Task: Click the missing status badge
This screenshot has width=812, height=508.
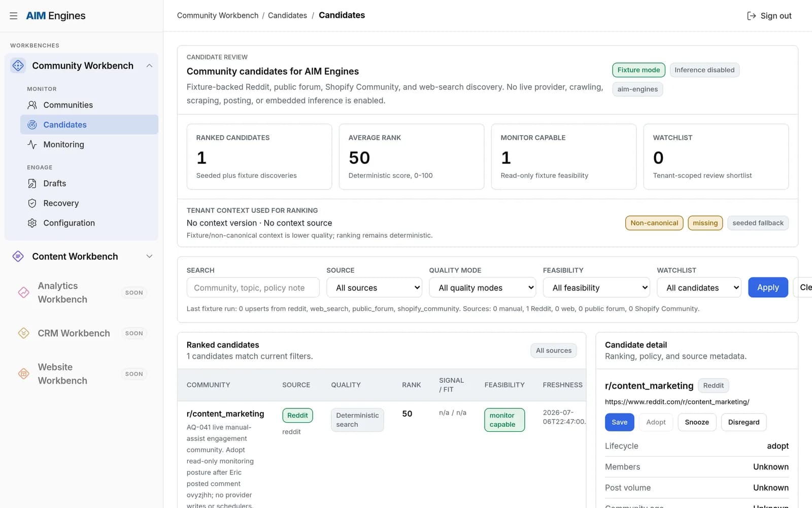Action: 705,223
